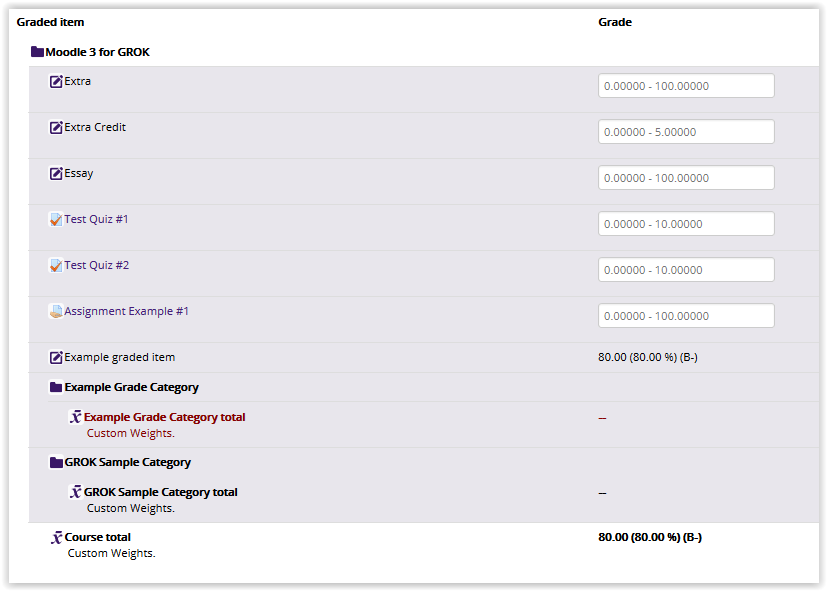Select the Example Grade Category heading
827x591 pixels.
tap(131, 387)
